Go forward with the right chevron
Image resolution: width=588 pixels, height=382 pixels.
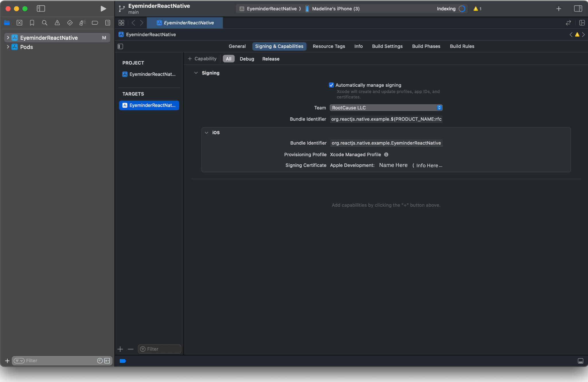point(142,23)
